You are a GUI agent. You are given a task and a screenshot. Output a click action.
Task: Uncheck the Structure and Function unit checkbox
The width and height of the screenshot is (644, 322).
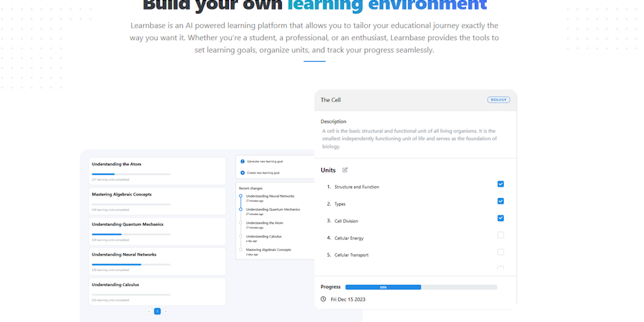point(501,184)
